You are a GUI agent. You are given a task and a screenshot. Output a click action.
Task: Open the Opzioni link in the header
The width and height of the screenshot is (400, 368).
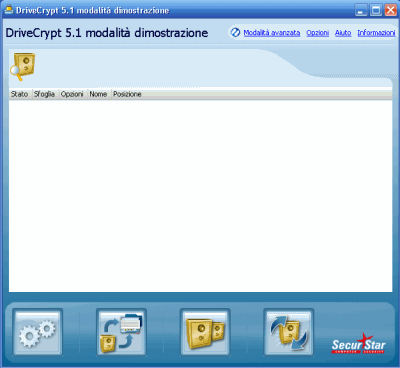click(318, 33)
